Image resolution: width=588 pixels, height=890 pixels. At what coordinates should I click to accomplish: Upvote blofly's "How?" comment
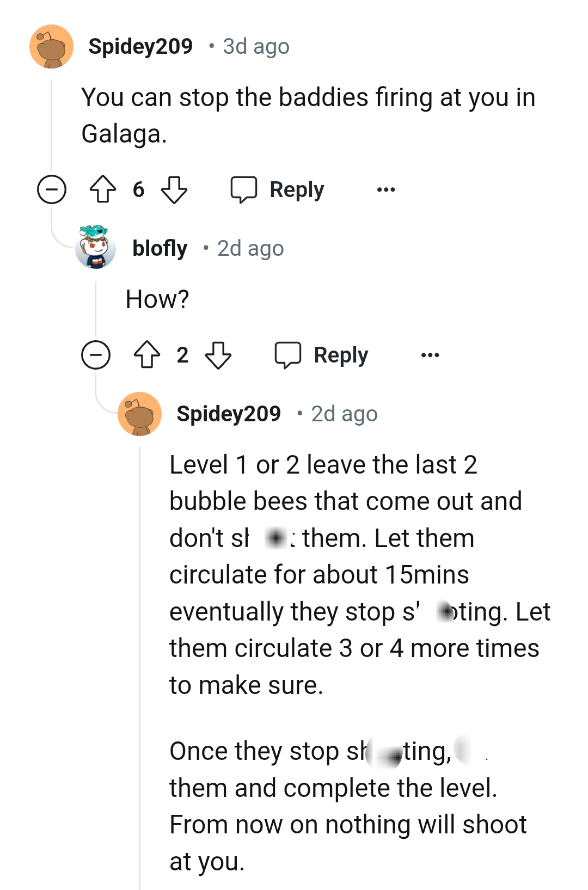click(x=146, y=355)
